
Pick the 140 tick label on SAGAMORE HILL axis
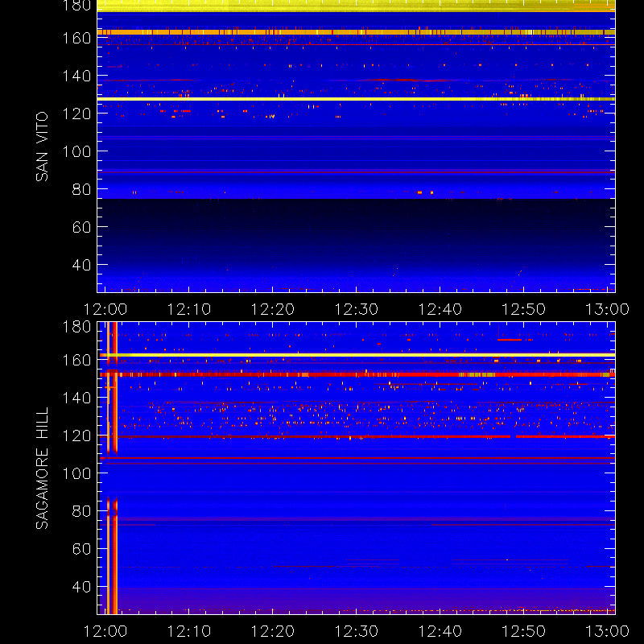click(x=76, y=398)
